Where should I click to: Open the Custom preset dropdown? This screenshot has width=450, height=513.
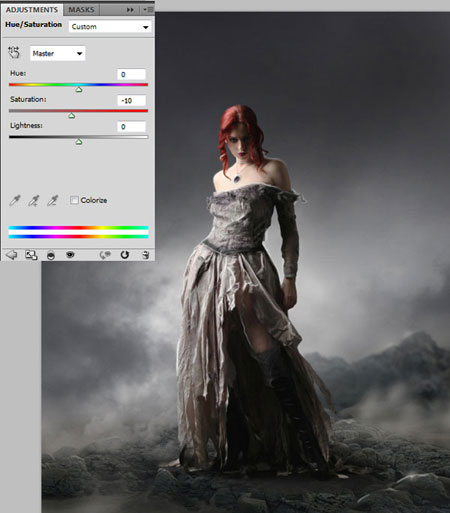tap(110, 27)
